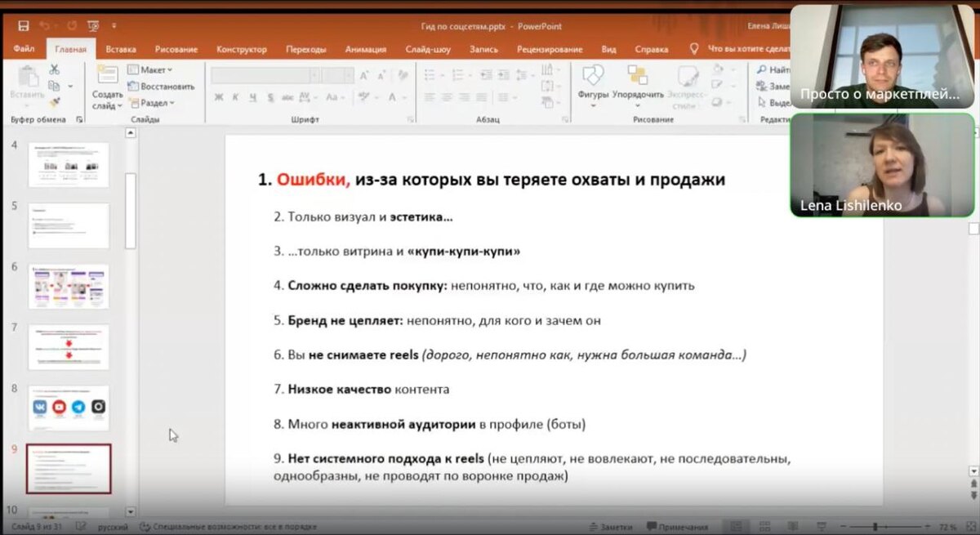This screenshot has width=980, height=535.
Task: Open the Раздел section dropdown
Action: tap(151, 103)
